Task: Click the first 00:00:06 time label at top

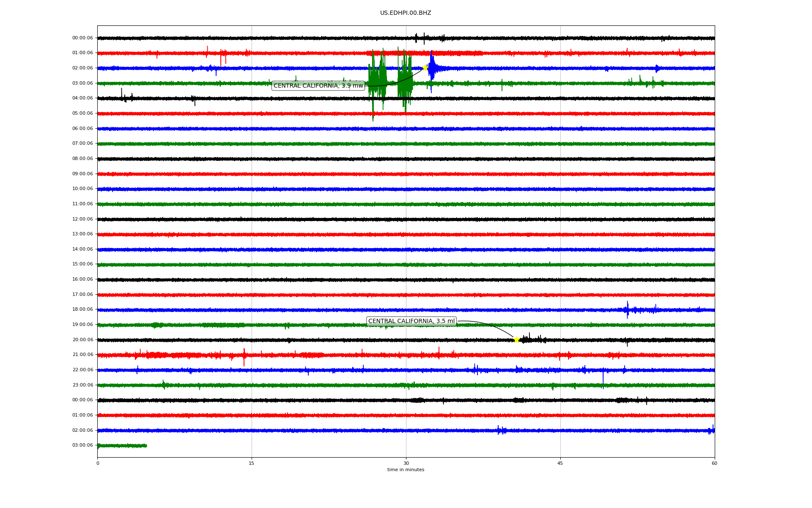Action: tap(82, 38)
